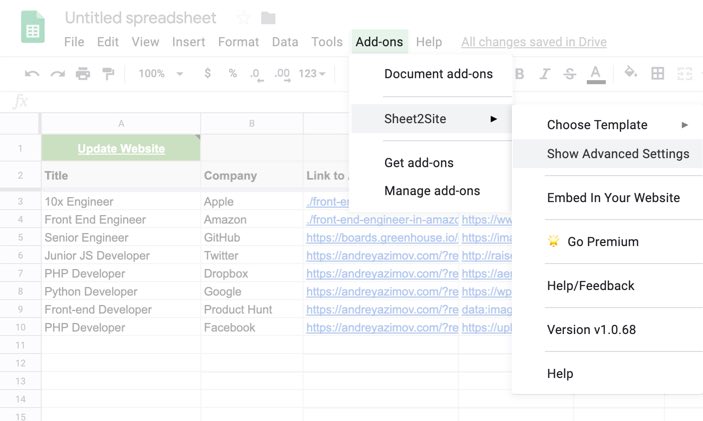The width and height of the screenshot is (703, 421).
Task: Format as currency with dollar icon
Action: (207, 73)
